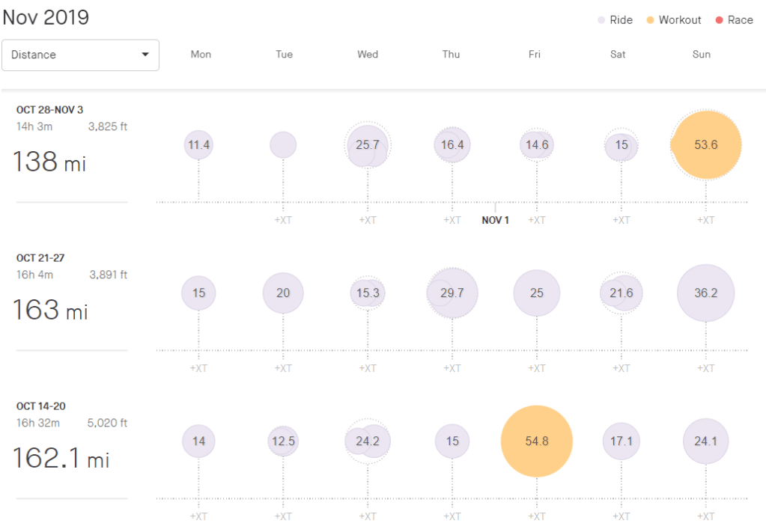The width and height of the screenshot is (766, 532).
Task: Select the orange 53.6 workout bubble
Action: point(706,145)
